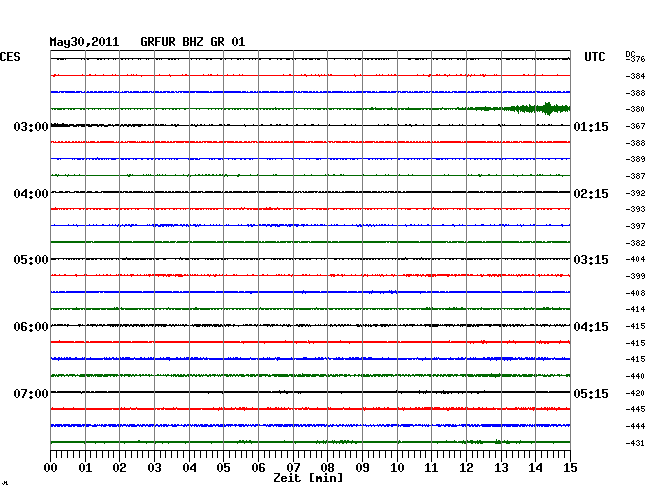Select the "07:00" local time label
Viewport: 650px width, 494px height.
pyautogui.click(x=31, y=393)
